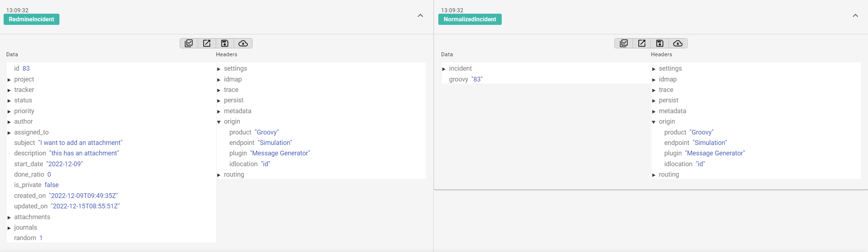Image resolution: width=868 pixels, height=252 pixels.
Task: Expand the routing node in NormalizedIncident headers
Action: 654,175
